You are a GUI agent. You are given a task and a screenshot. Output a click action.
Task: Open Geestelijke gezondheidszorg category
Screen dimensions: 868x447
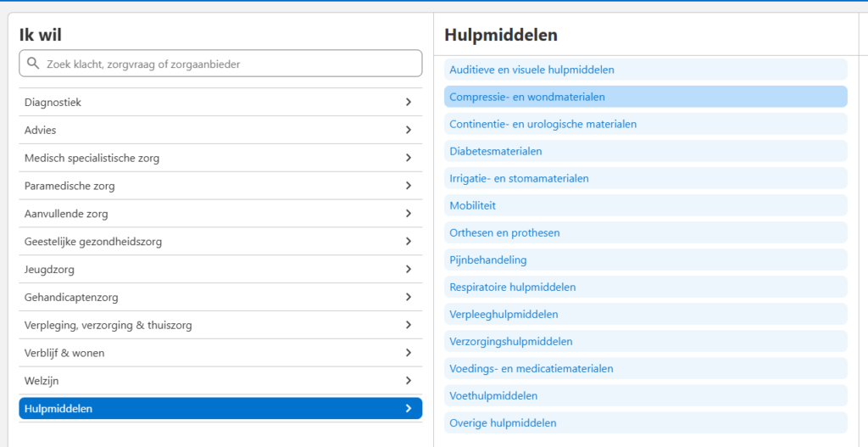[93, 242]
